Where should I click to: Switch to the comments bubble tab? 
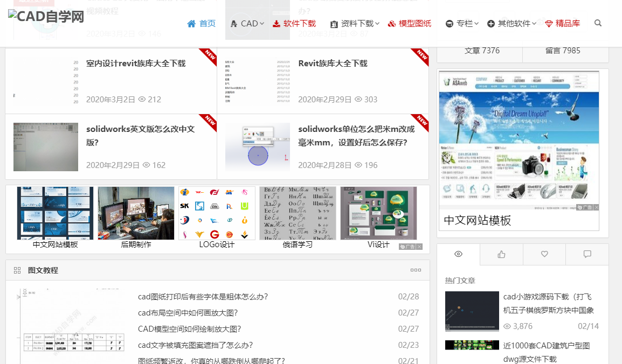587,254
